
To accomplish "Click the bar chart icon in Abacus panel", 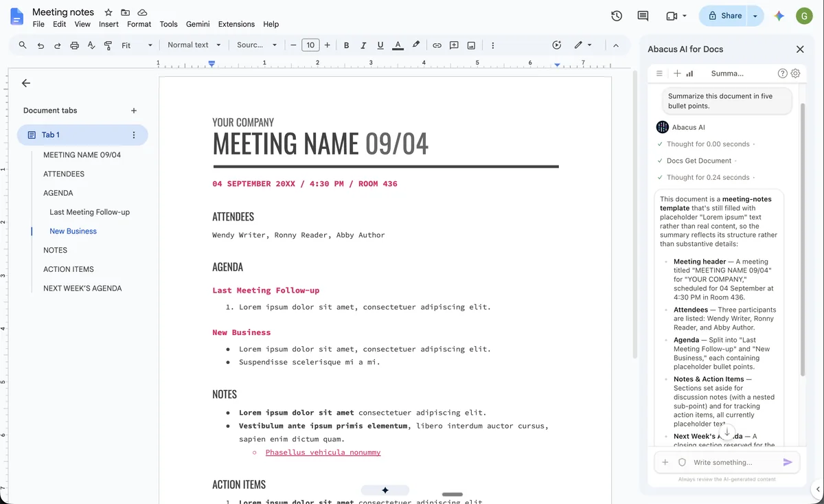I will [x=689, y=73].
